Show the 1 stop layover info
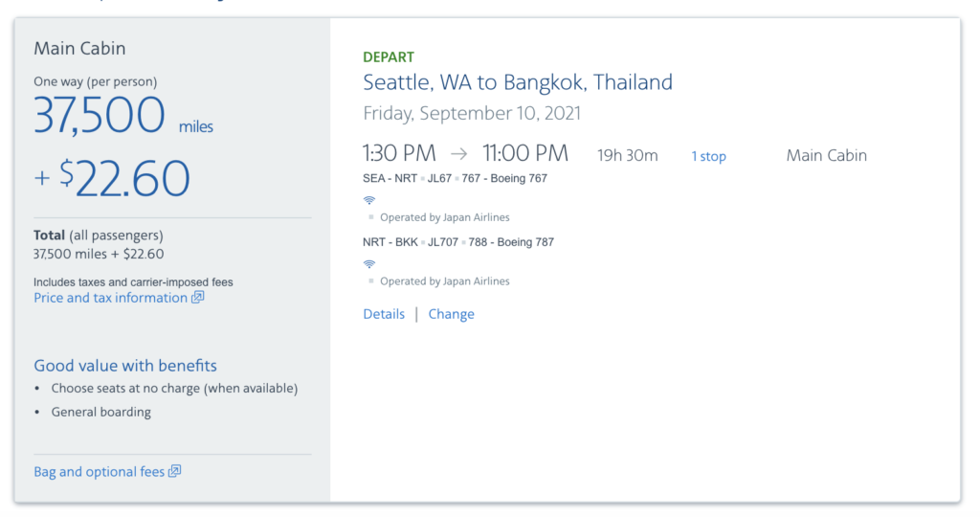This screenshot has height=517, width=980. [x=709, y=156]
